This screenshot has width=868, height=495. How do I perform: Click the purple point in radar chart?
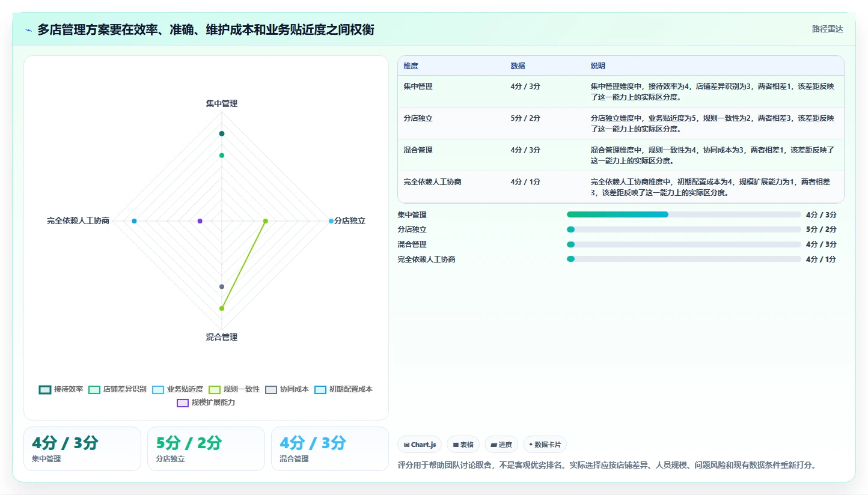click(x=200, y=221)
